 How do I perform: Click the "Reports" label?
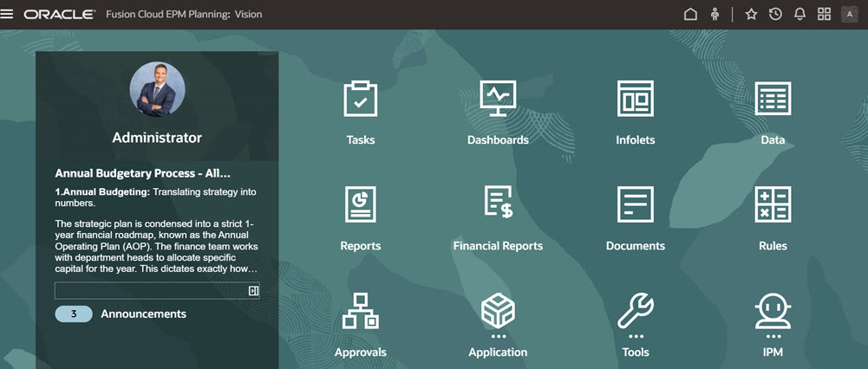click(361, 246)
